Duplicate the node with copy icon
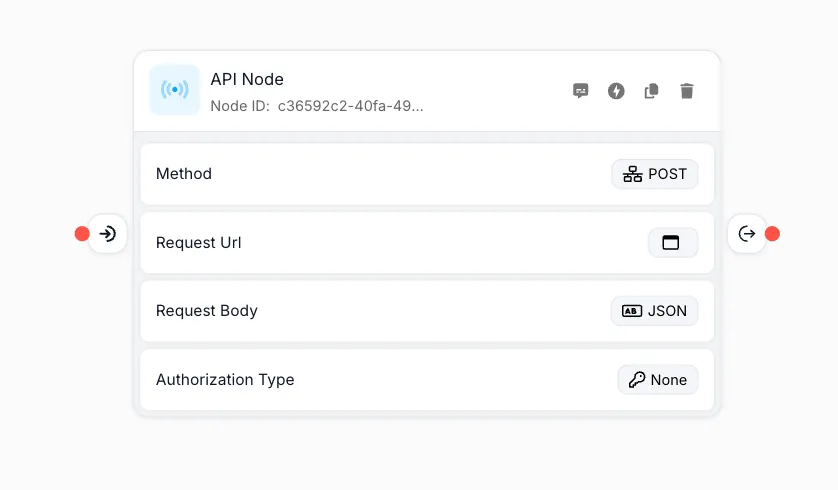Viewport: 838px width, 490px height. pyautogui.click(x=651, y=91)
